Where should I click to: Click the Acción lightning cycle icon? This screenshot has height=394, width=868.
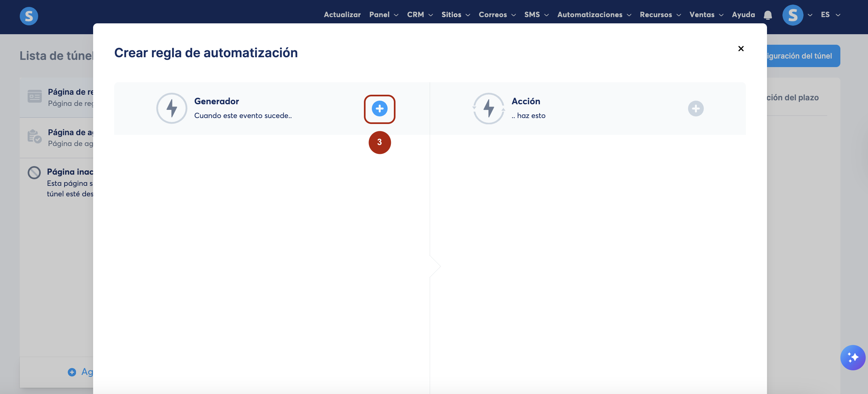pos(488,109)
